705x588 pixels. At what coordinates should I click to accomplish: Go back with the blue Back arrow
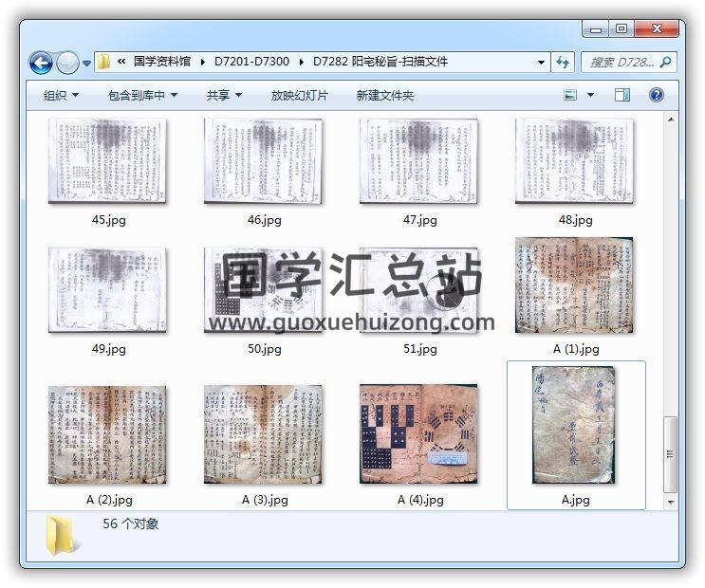[41, 63]
